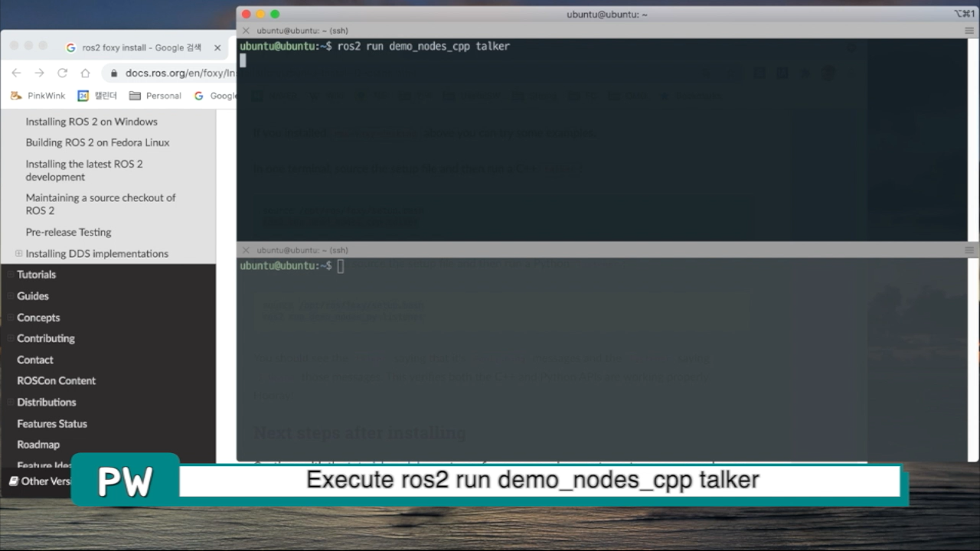The image size is (980, 551).
Task: Open the hamburger menu of the lower terminal pane
Action: pos(969,250)
